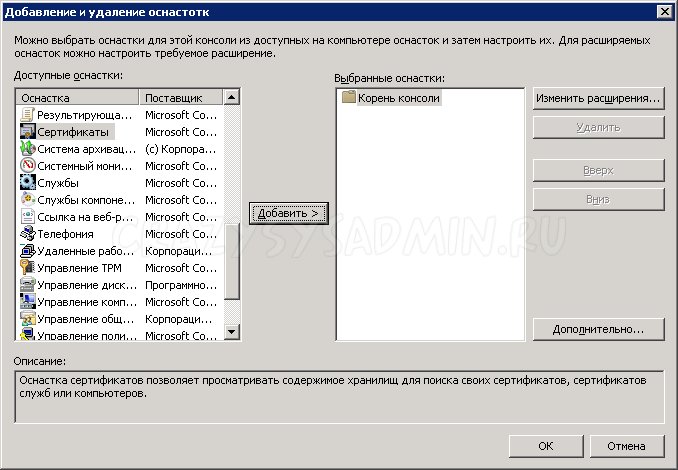Sort list by Поставщик column header

pyautogui.click(x=180, y=98)
